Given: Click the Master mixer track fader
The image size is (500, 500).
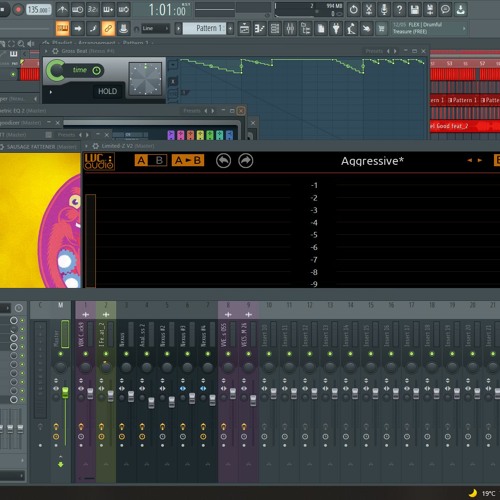Looking at the screenshot, I should [x=65, y=393].
